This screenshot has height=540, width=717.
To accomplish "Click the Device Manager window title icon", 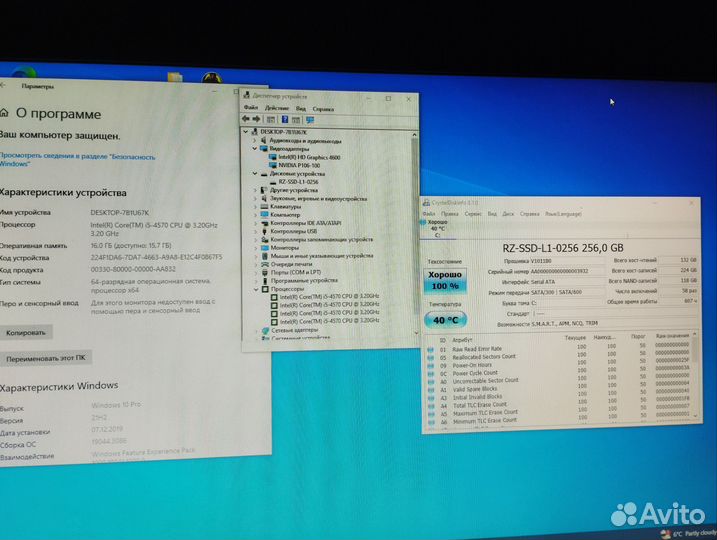I will point(247,95).
